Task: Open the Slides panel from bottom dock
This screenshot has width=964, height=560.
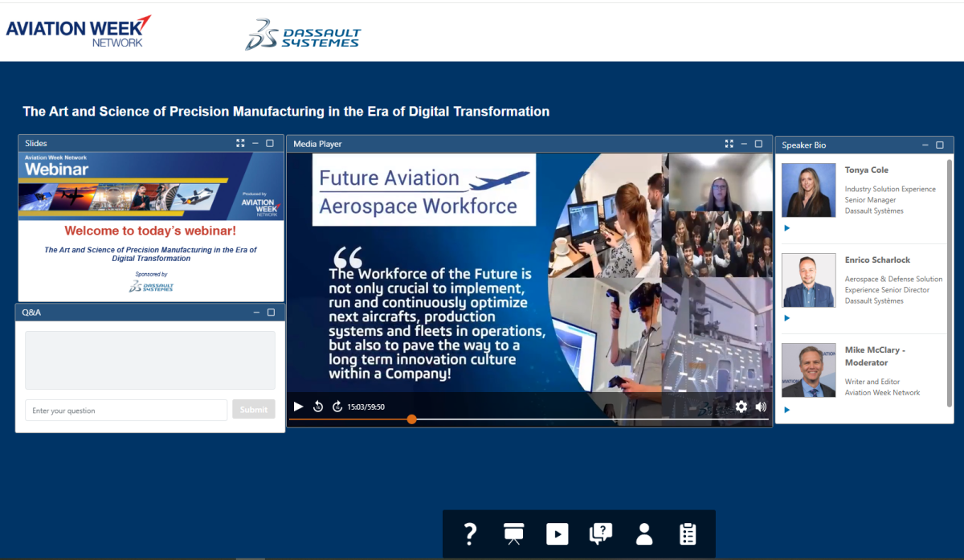Action: 514,534
